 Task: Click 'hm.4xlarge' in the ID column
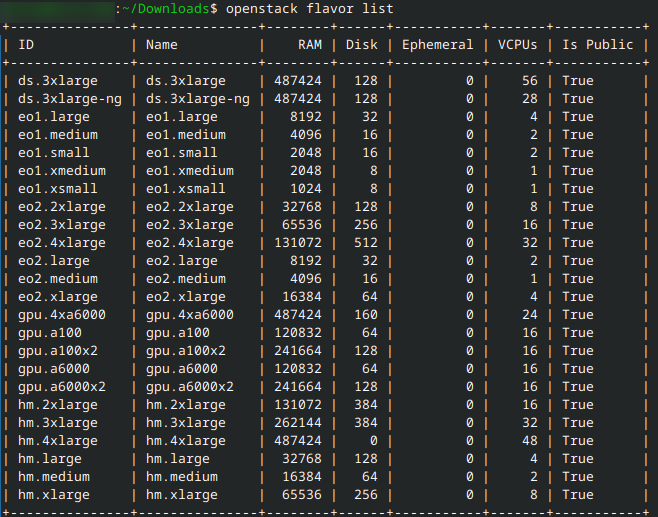58,441
